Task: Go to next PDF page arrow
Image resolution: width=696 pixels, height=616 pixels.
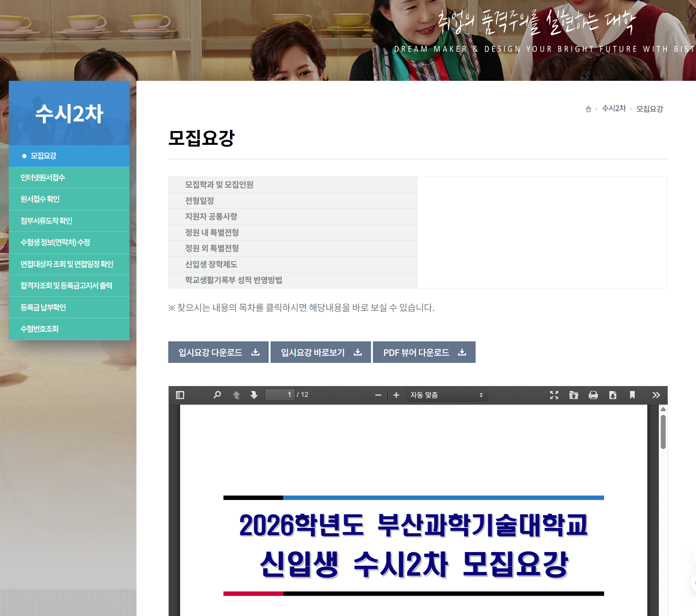Action: pyautogui.click(x=254, y=395)
